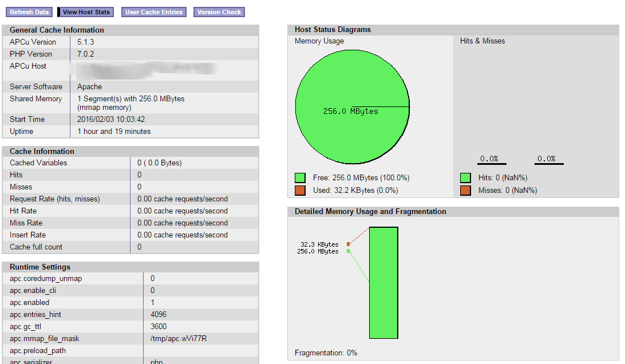This screenshot has width=625, height=364.
Task: Switch to User Cache Entries tab
Action: click(x=154, y=12)
